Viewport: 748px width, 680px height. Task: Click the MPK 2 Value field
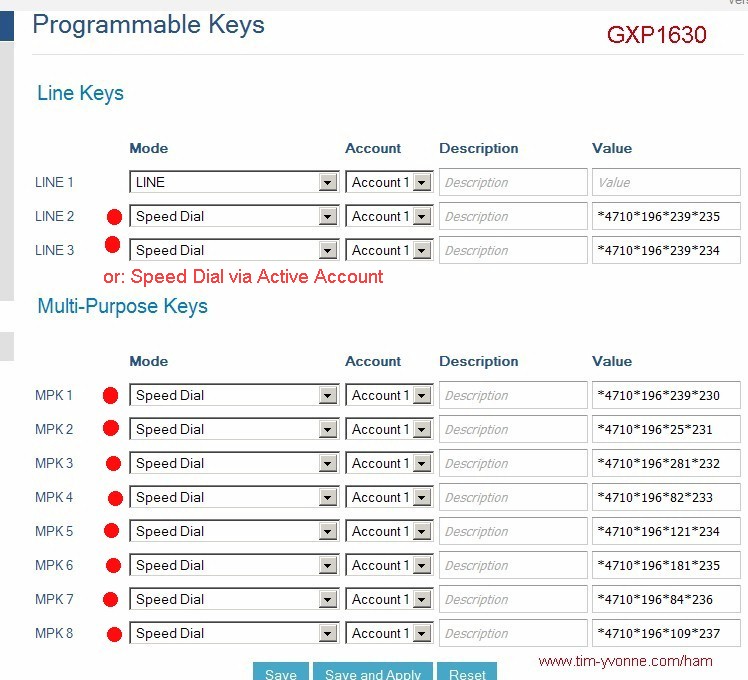(x=666, y=430)
